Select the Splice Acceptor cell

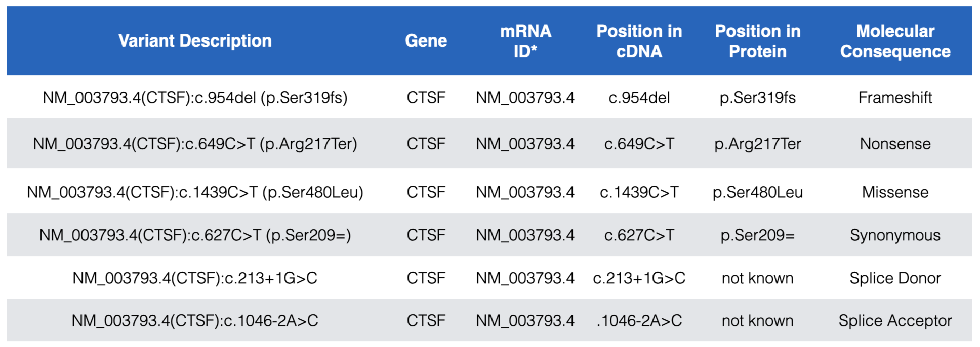[895, 321]
